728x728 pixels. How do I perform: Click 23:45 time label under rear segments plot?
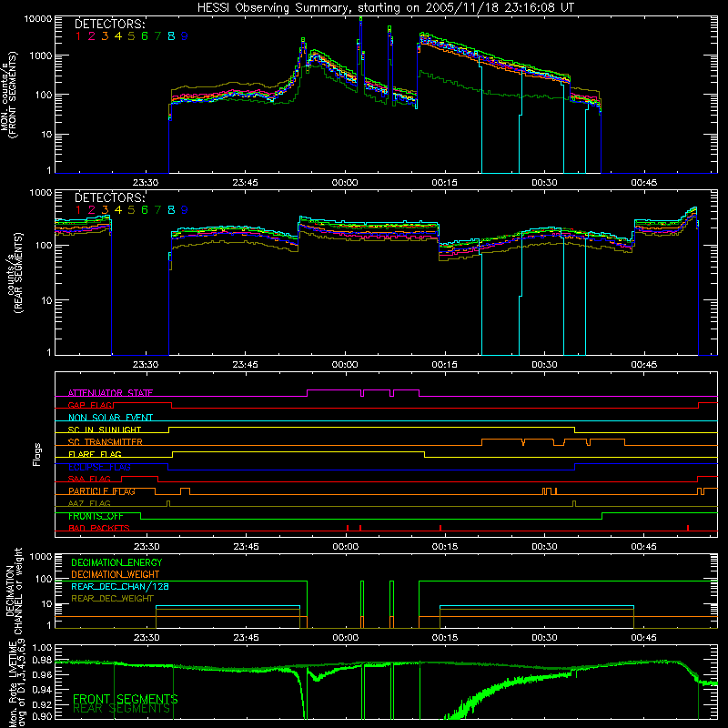click(x=245, y=365)
